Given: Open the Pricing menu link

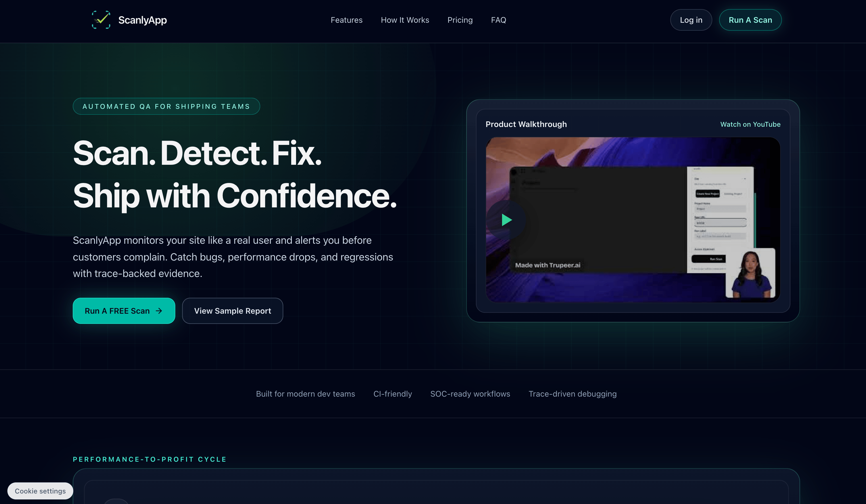Looking at the screenshot, I should point(460,20).
